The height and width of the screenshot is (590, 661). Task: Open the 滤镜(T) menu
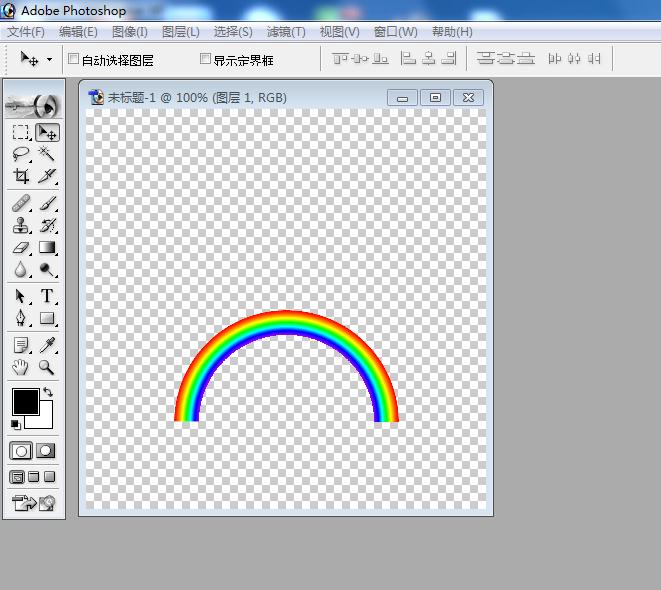286,32
